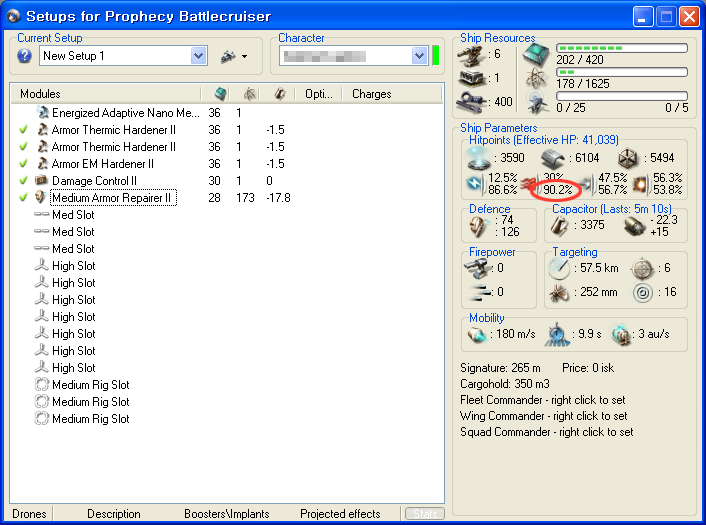Image resolution: width=706 pixels, height=525 pixels.
Task: Click the calibration icon showing 400
Action: [472, 102]
